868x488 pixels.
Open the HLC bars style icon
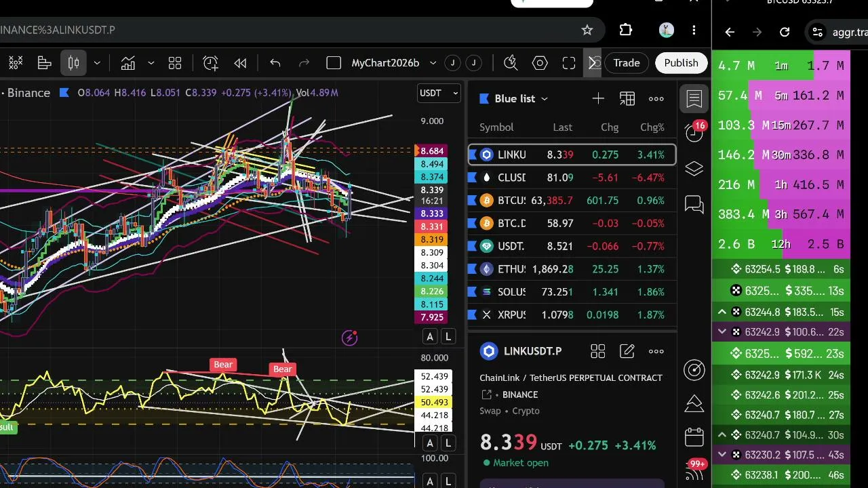pyautogui.click(x=45, y=63)
